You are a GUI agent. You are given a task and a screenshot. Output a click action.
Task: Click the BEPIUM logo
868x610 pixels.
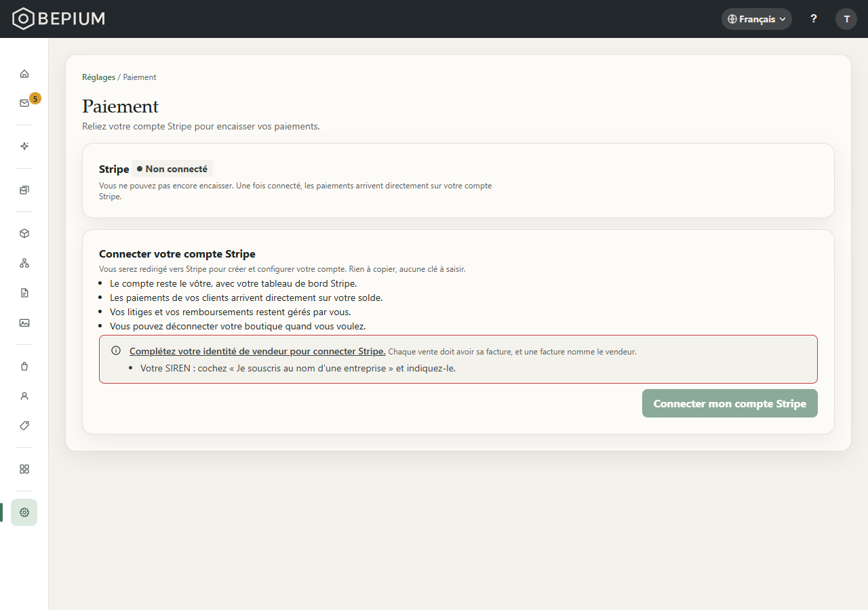pos(59,19)
